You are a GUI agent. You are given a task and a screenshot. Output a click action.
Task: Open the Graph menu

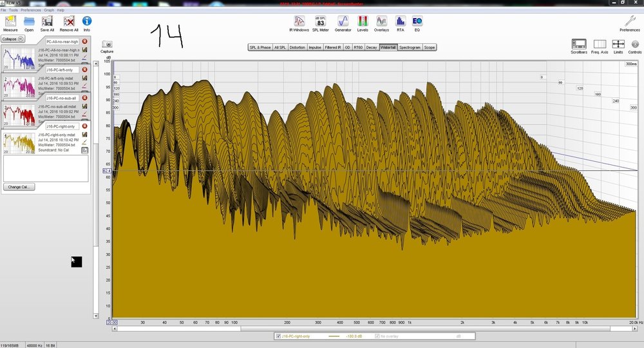click(x=49, y=10)
